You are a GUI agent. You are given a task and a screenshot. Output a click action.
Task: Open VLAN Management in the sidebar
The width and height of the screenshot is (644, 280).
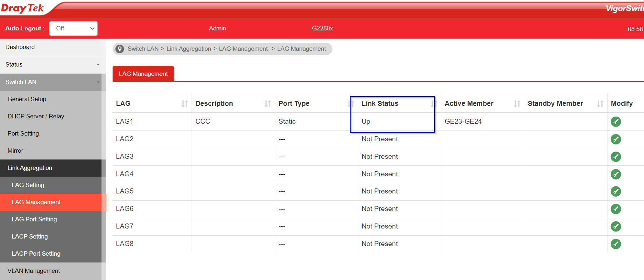[34, 271]
